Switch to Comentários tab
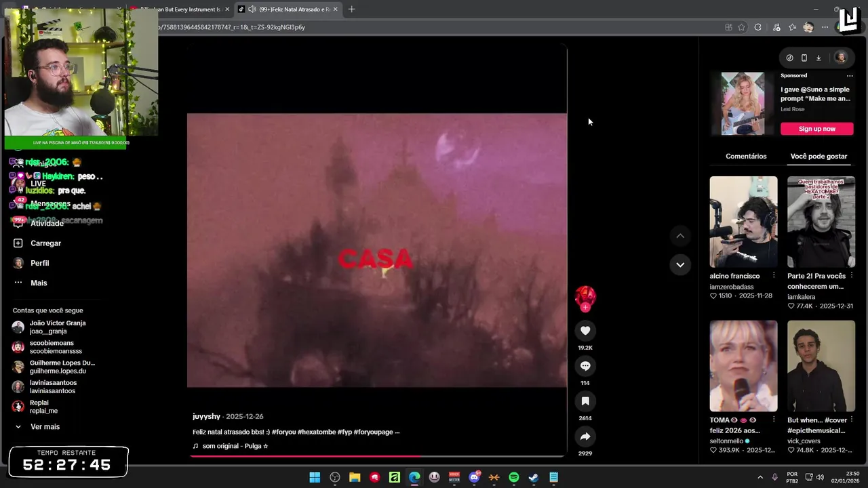The height and width of the screenshot is (488, 868). tap(746, 156)
